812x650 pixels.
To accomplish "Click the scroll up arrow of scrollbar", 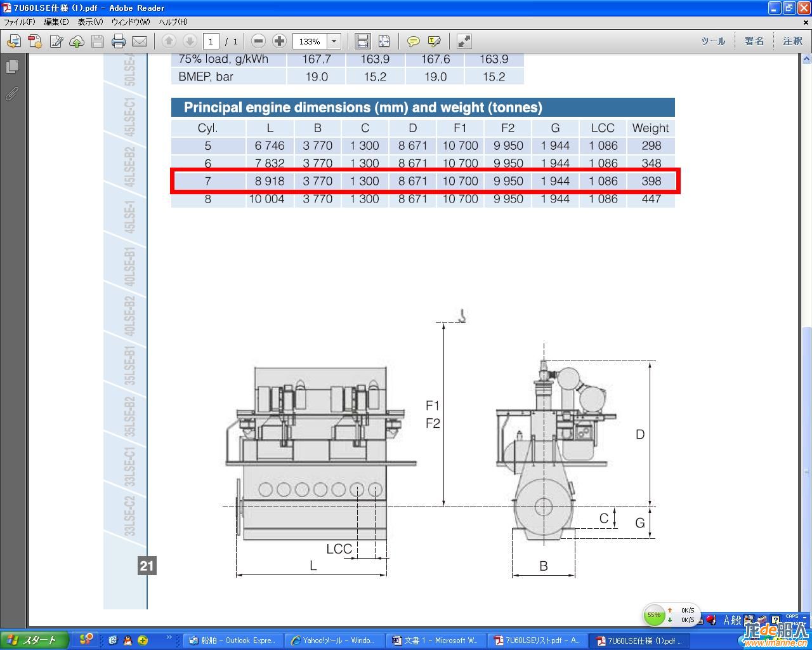I will pyautogui.click(x=806, y=59).
